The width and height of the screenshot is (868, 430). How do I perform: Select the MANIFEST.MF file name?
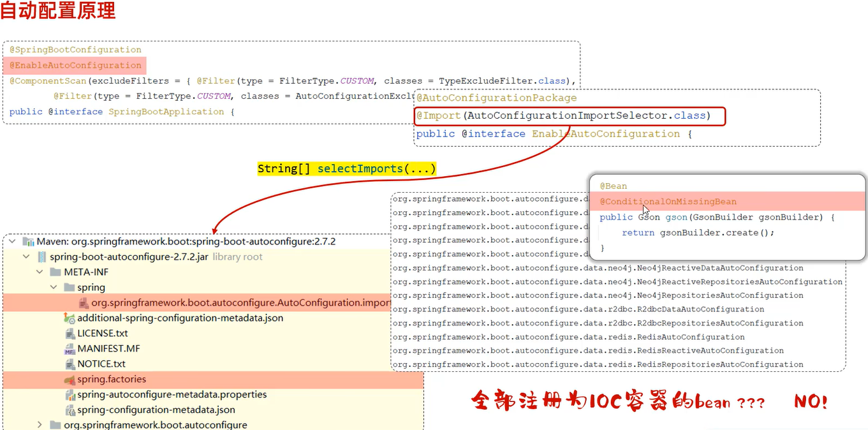[x=109, y=349]
